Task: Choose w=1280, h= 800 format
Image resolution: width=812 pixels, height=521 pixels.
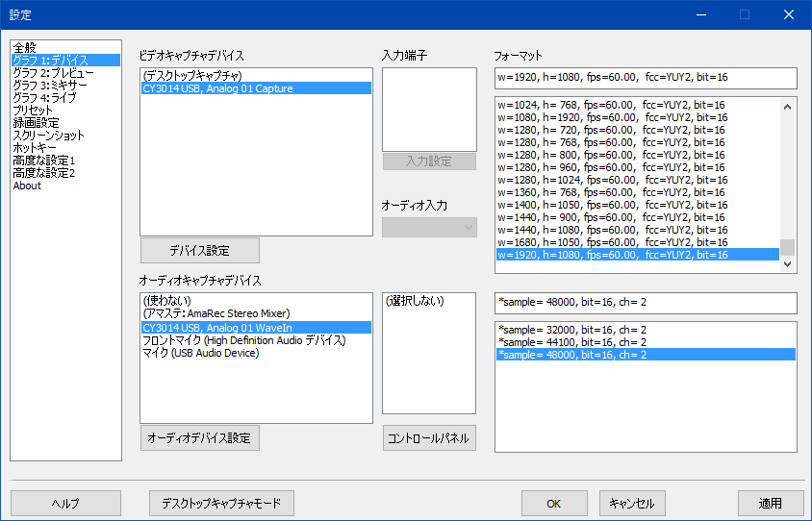Action: pos(638,155)
